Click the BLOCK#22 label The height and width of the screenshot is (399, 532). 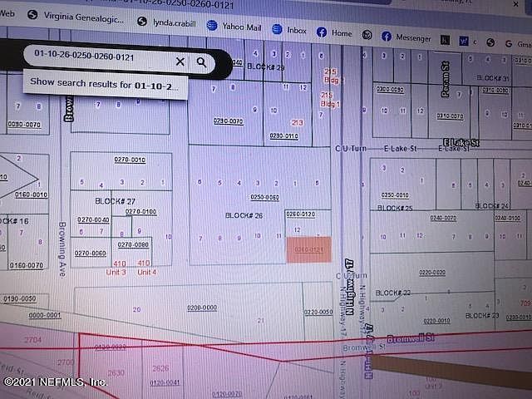(393, 293)
